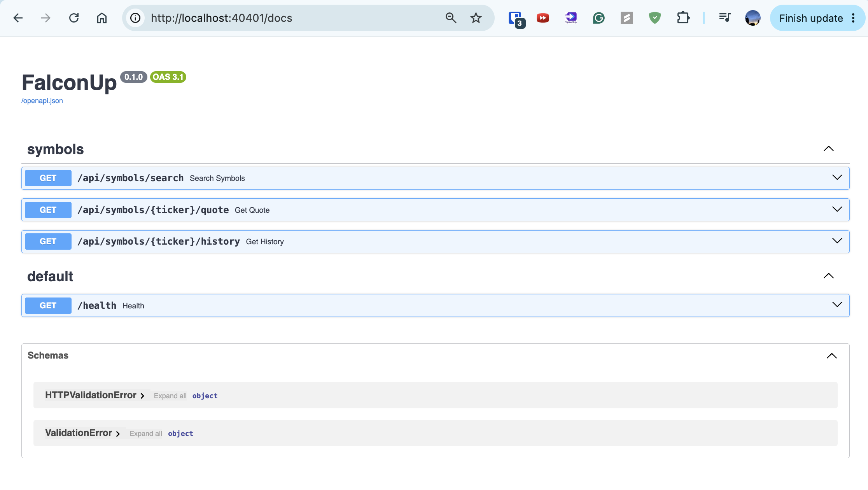
Task: Go back to the previous page
Action: coord(18,18)
